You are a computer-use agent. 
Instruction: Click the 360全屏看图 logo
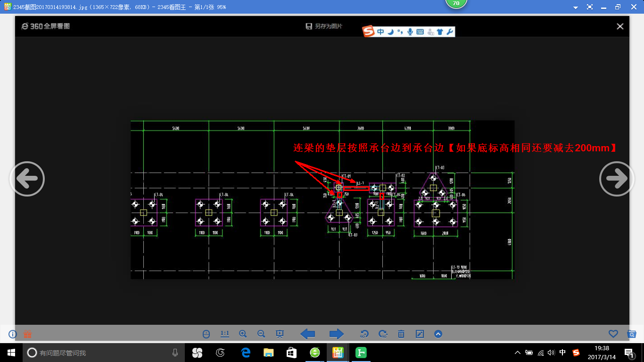tap(46, 26)
